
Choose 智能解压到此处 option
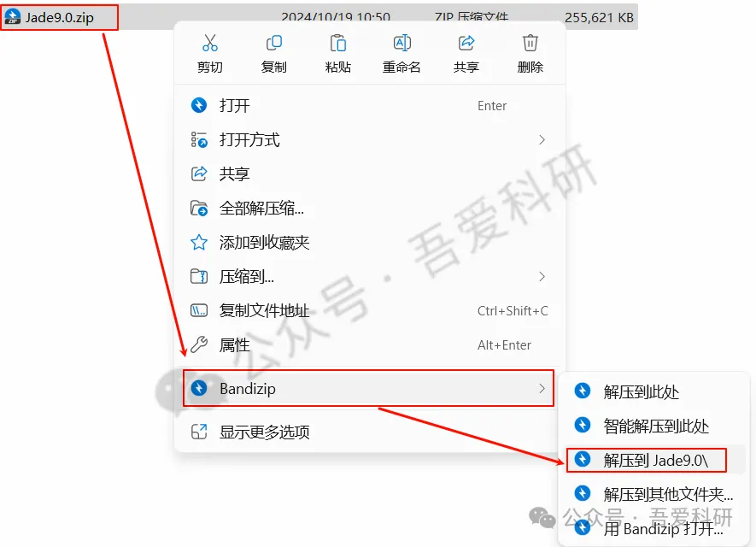click(x=655, y=426)
